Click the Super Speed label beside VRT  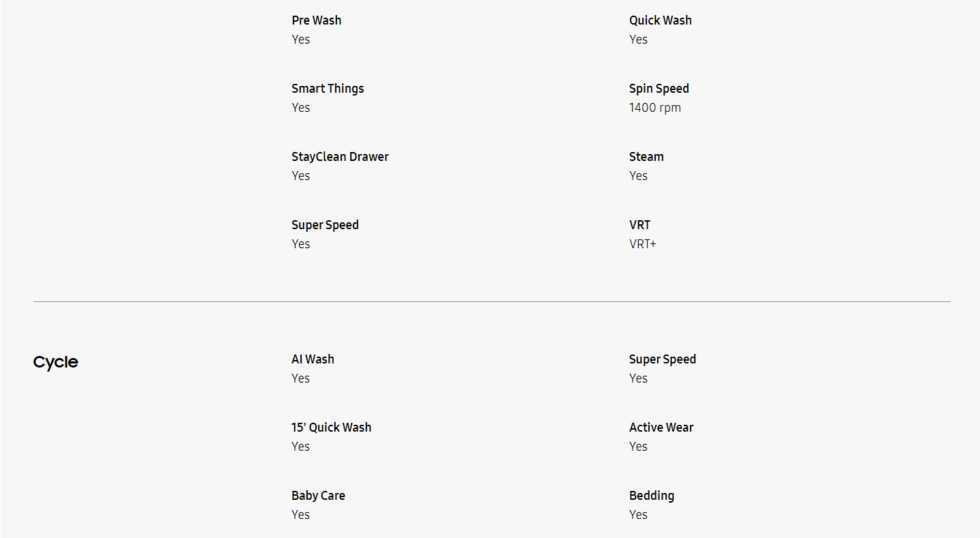[x=325, y=225]
